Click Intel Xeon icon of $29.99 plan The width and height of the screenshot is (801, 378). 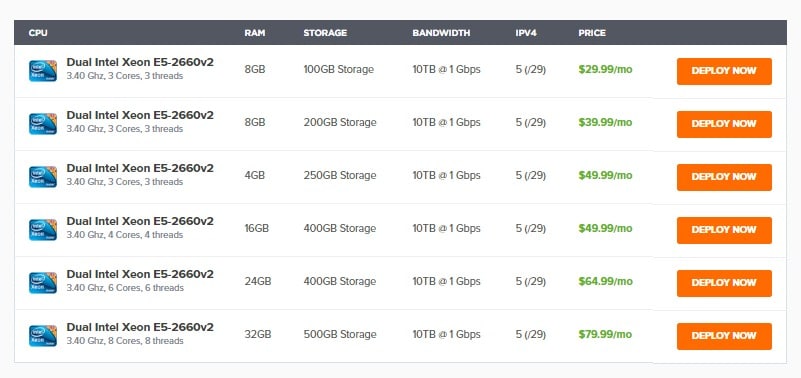coord(43,70)
